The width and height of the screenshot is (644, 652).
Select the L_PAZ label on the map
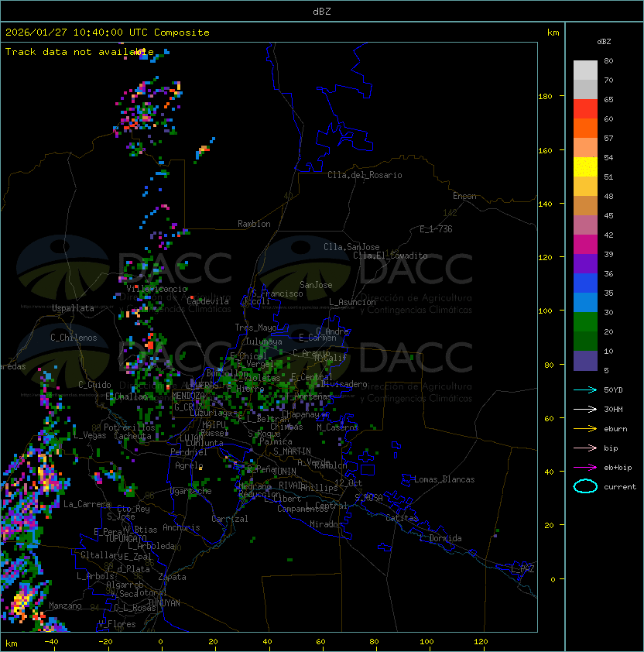pos(522,569)
